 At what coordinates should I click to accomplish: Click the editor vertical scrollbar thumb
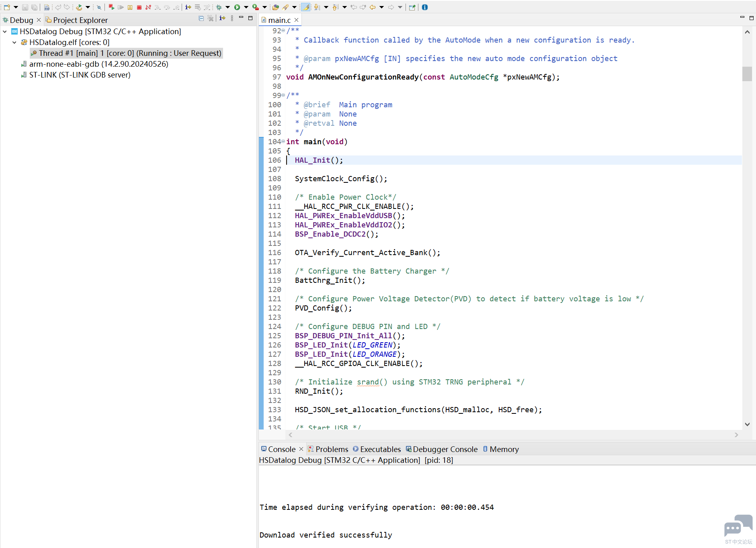tap(747, 74)
